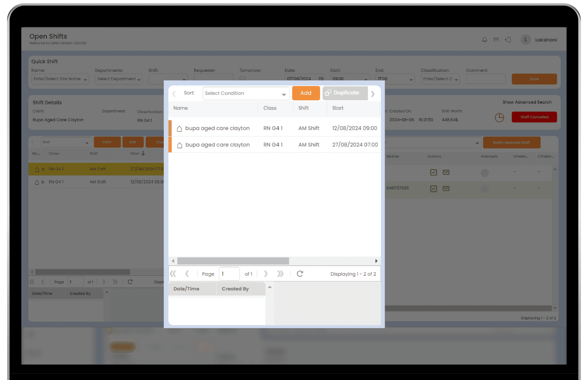Screen dimensions: 588x380
Task: Click home icon on 12/08/2024 popup row
Action: [179, 129]
